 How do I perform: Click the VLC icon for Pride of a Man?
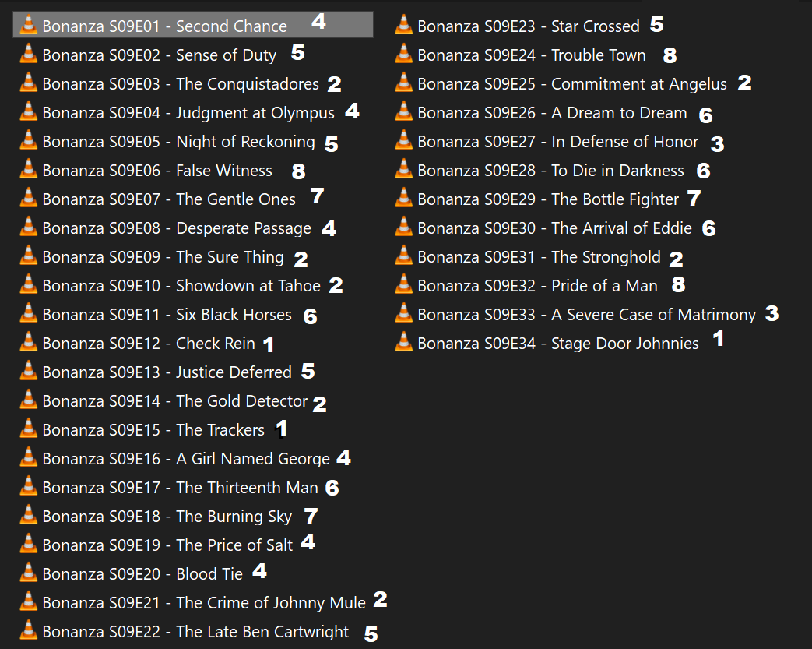tap(404, 284)
